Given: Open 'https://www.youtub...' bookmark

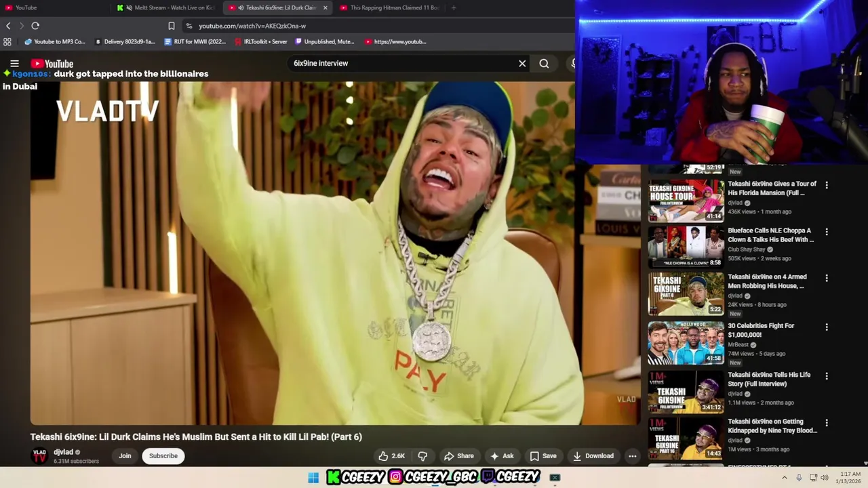Looking at the screenshot, I should tap(395, 42).
